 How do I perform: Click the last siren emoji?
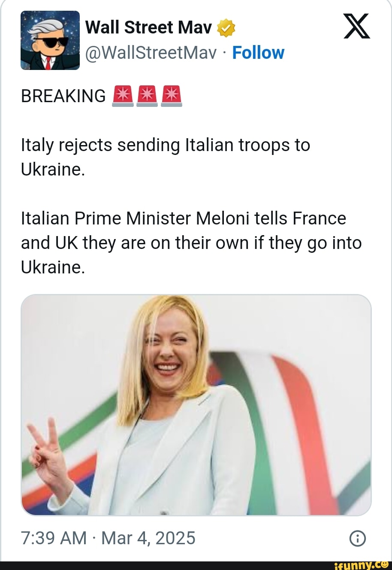(172, 96)
